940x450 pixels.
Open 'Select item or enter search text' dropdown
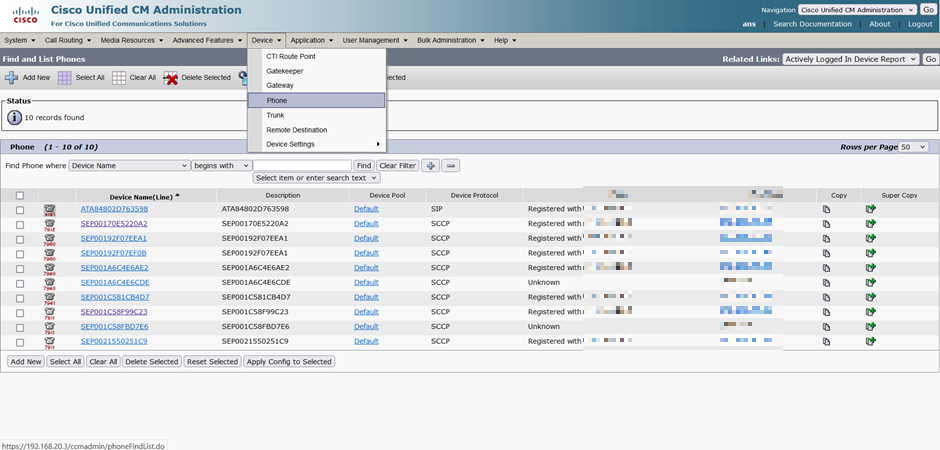(317, 178)
